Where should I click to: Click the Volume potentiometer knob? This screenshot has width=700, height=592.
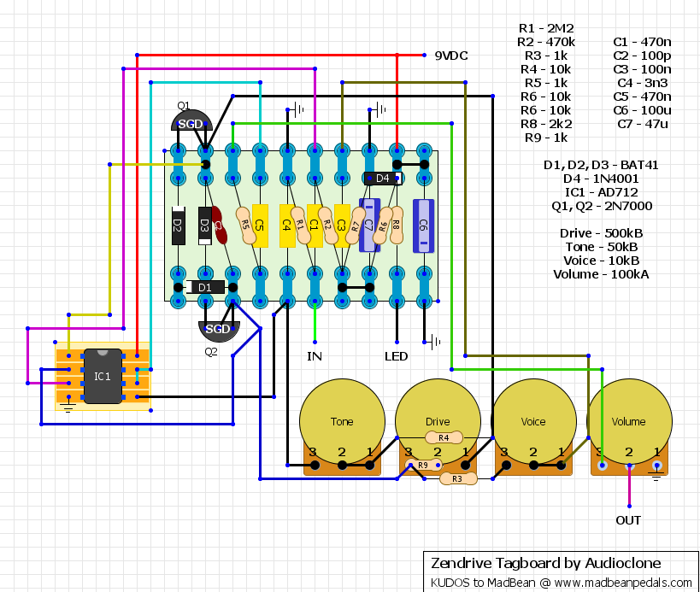629,422
